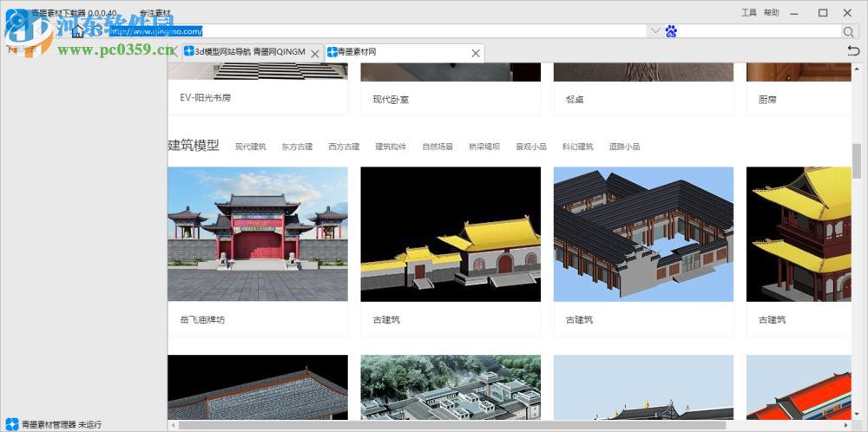Switch to the 3d模型网站导航 tab
868x432 pixels.
(250, 53)
